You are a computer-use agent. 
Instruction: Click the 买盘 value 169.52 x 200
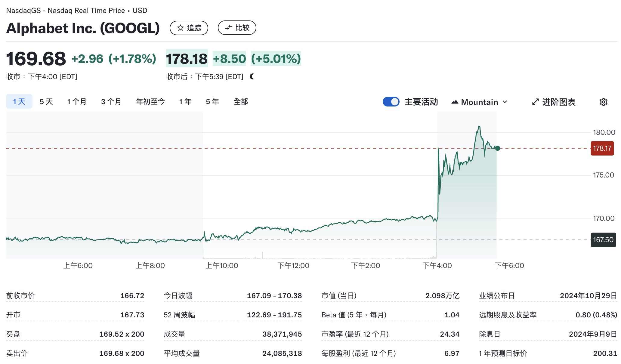coord(122,334)
